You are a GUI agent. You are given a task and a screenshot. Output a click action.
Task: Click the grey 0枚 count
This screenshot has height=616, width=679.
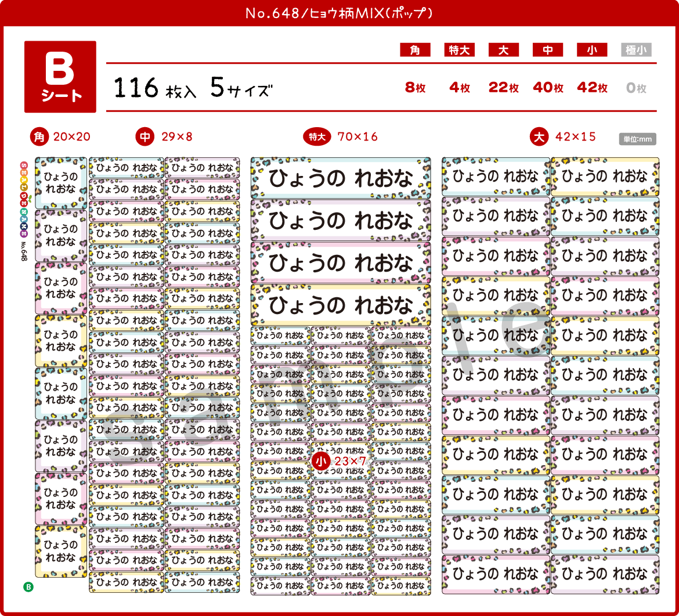click(636, 88)
